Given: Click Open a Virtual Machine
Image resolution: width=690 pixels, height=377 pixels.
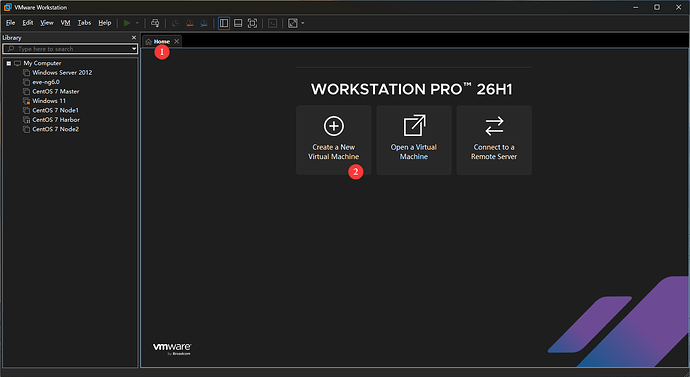Looking at the screenshot, I should click(414, 140).
